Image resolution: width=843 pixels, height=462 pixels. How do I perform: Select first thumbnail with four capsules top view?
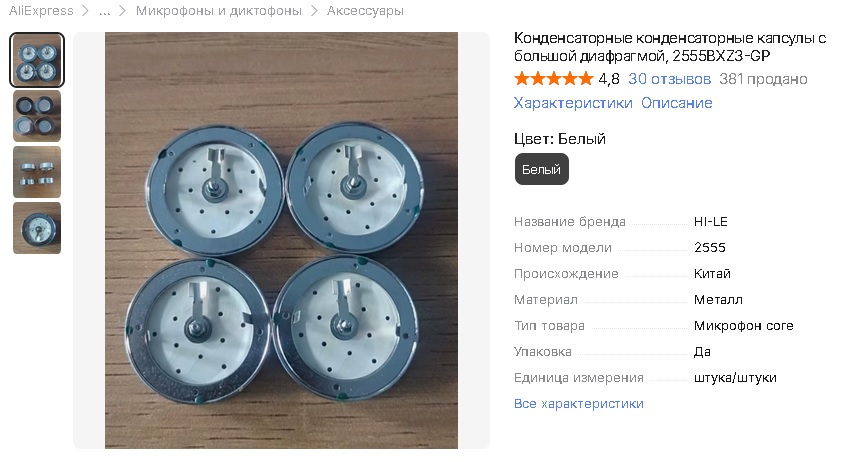tap(37, 60)
